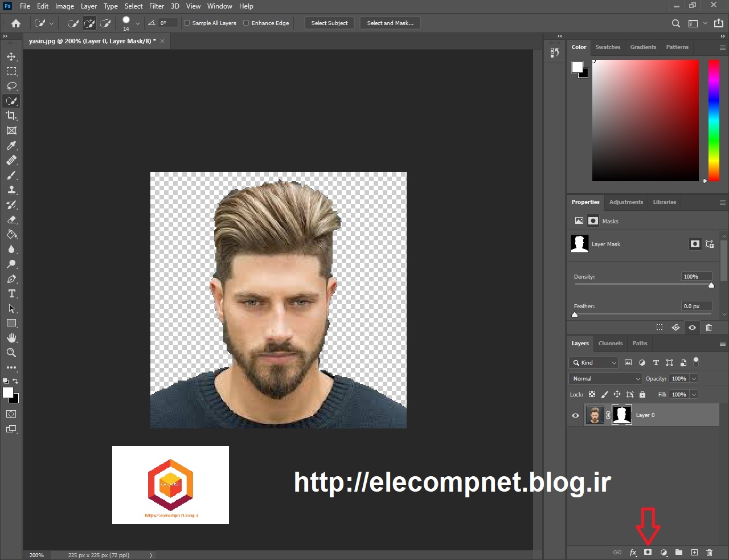Create a new group folder
Screen dimensions: 729x560
click(x=679, y=552)
